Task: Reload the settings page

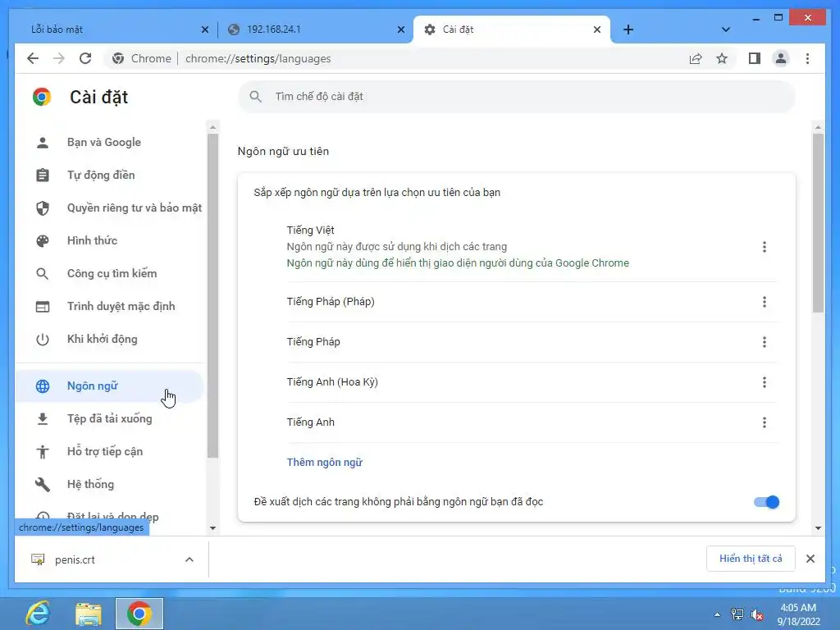Action: pyautogui.click(x=85, y=58)
